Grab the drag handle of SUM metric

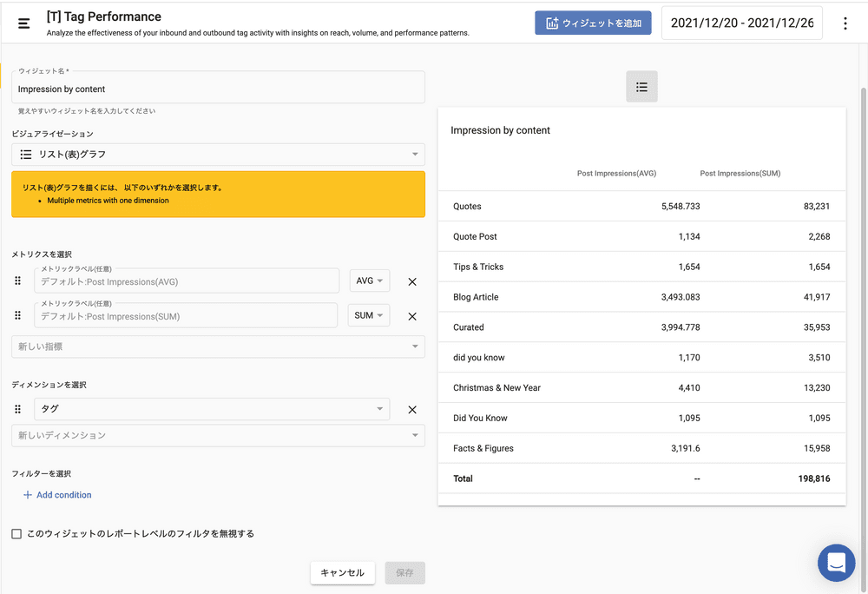tap(17, 316)
